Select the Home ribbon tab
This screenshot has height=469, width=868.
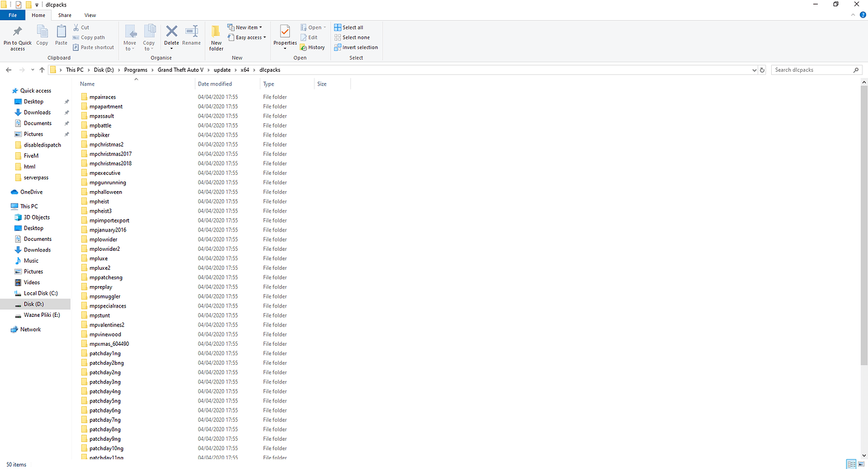coord(38,15)
